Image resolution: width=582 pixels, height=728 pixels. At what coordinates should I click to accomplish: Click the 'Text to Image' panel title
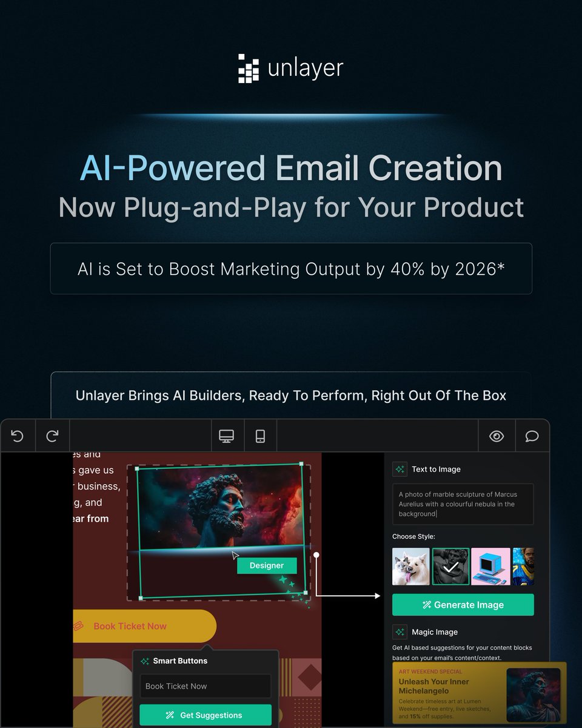[x=436, y=469]
